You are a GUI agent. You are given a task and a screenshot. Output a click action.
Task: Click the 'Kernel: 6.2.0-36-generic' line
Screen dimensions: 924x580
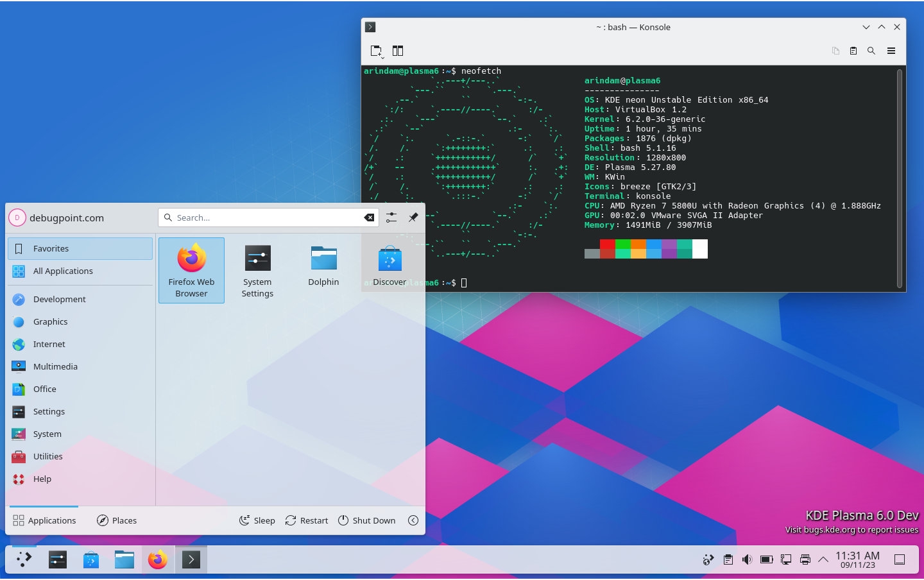pos(645,119)
